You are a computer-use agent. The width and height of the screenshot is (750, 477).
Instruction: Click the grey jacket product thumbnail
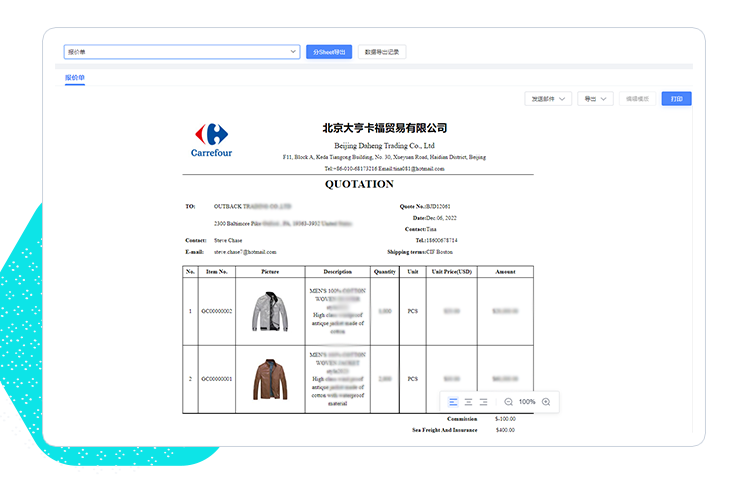269,311
